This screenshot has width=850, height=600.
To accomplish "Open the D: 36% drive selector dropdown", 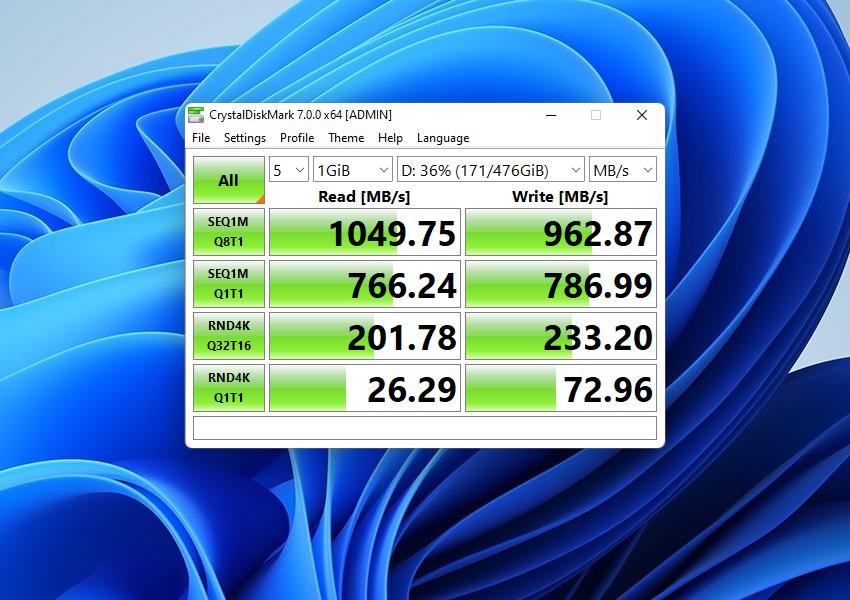I will click(491, 170).
